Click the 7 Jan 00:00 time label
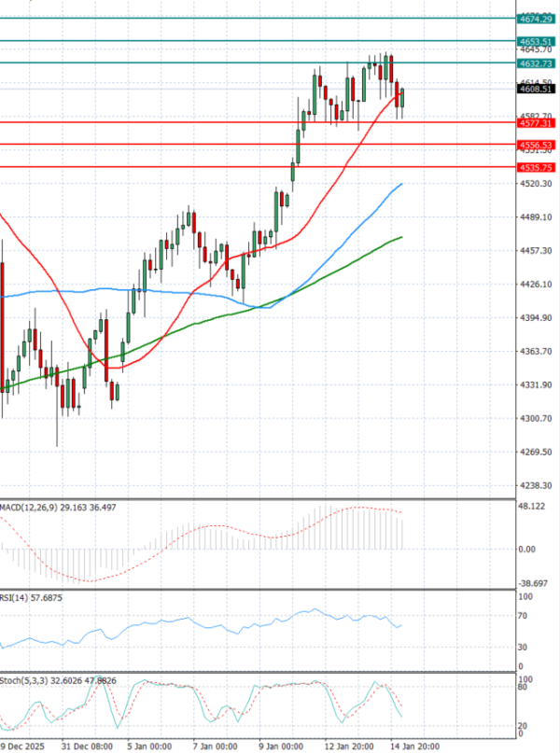This screenshot has width=560, height=753. [x=215, y=746]
